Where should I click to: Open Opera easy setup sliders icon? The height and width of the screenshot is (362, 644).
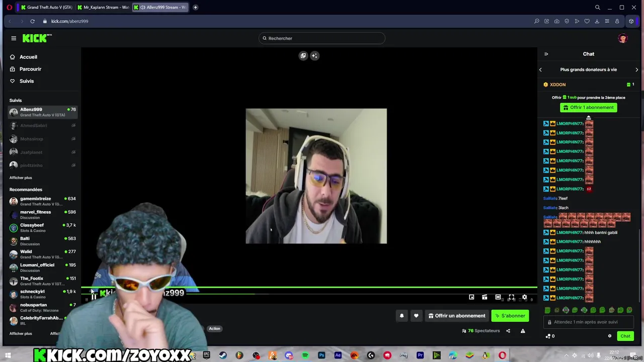[607, 21]
